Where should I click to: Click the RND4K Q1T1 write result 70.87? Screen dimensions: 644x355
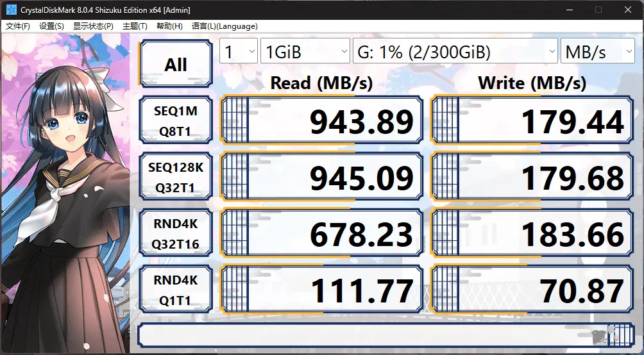click(532, 291)
